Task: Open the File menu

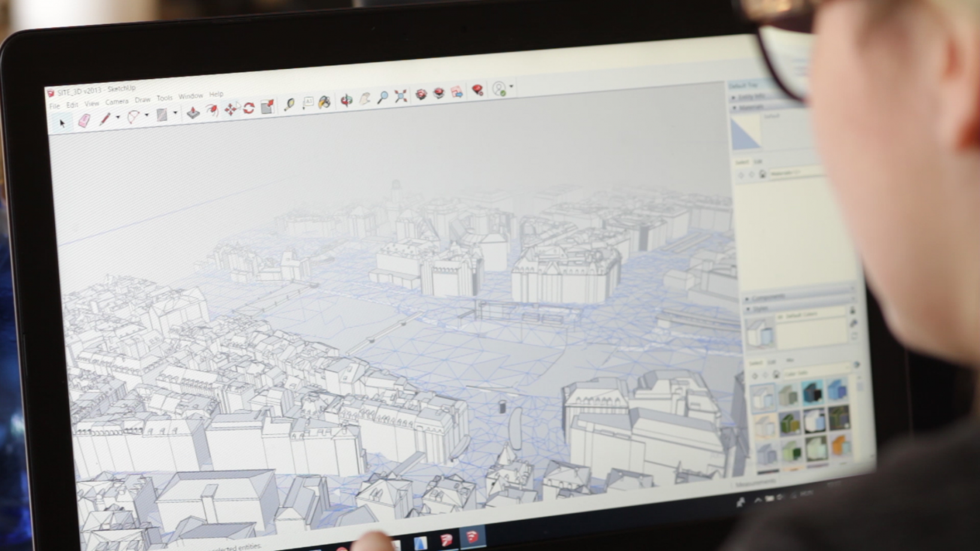Action: click(x=55, y=106)
